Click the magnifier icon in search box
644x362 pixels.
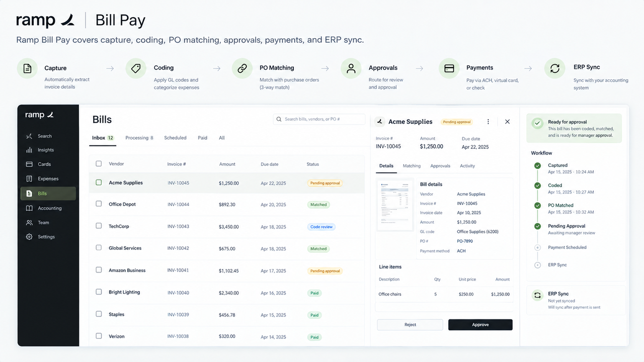pos(279,119)
